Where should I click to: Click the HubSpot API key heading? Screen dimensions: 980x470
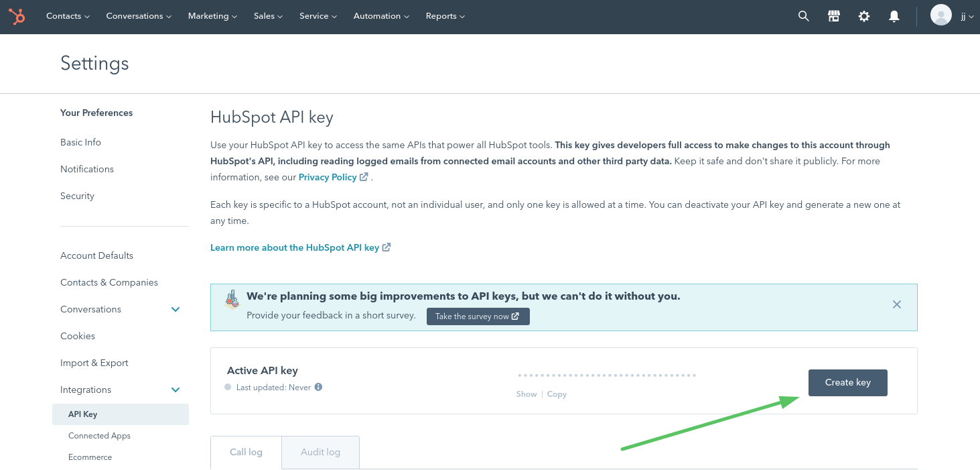272,117
